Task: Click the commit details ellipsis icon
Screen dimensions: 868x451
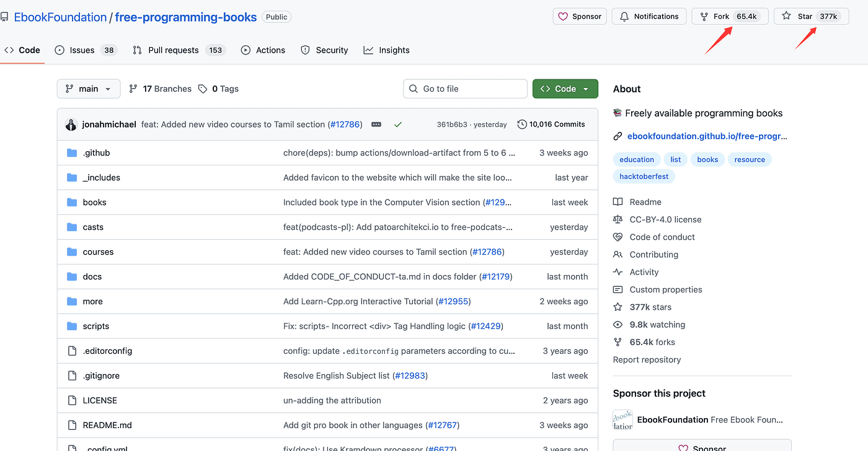Action: [x=376, y=125]
